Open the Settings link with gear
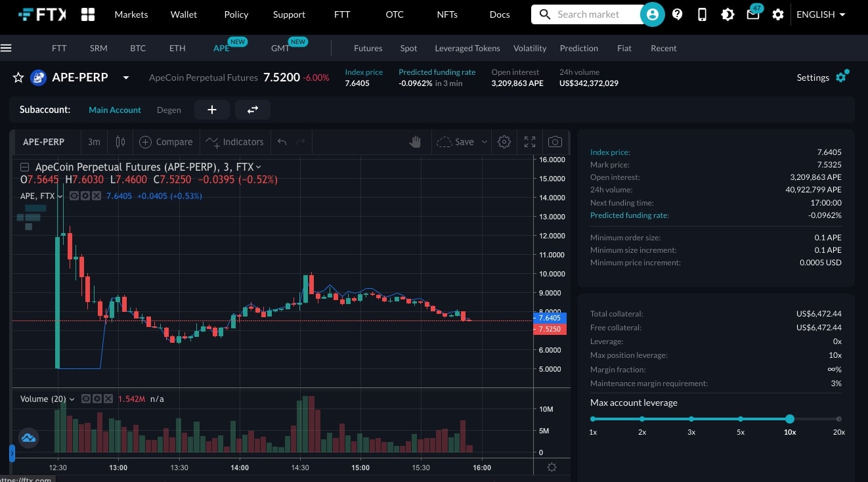 coord(822,77)
